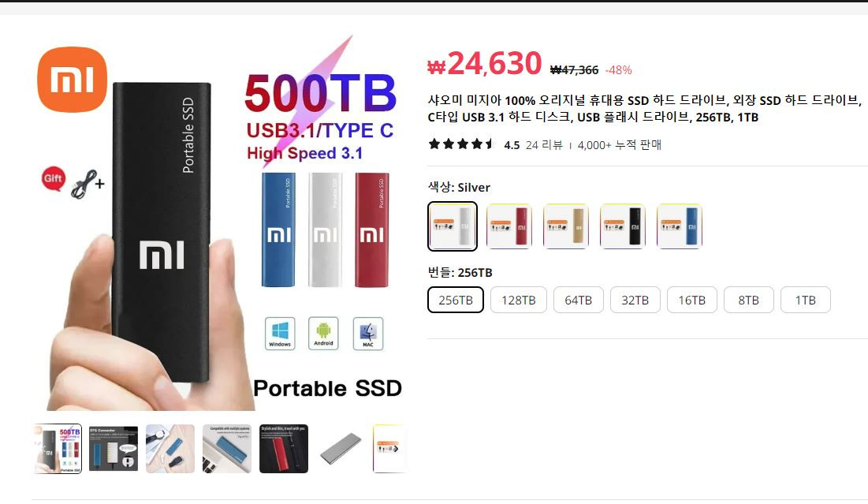Viewport: 868px width, 504px height.
Task: Choose the 8TB capacity option
Action: (748, 300)
